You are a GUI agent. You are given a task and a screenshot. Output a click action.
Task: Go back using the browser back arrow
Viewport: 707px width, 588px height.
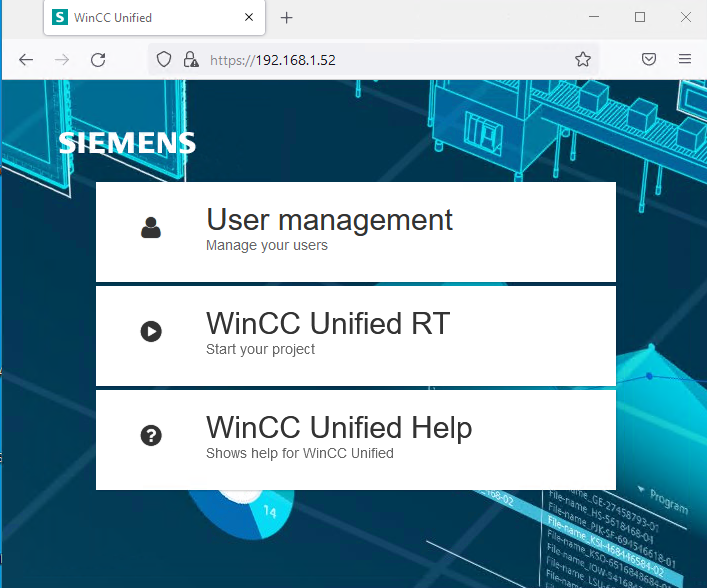26,60
